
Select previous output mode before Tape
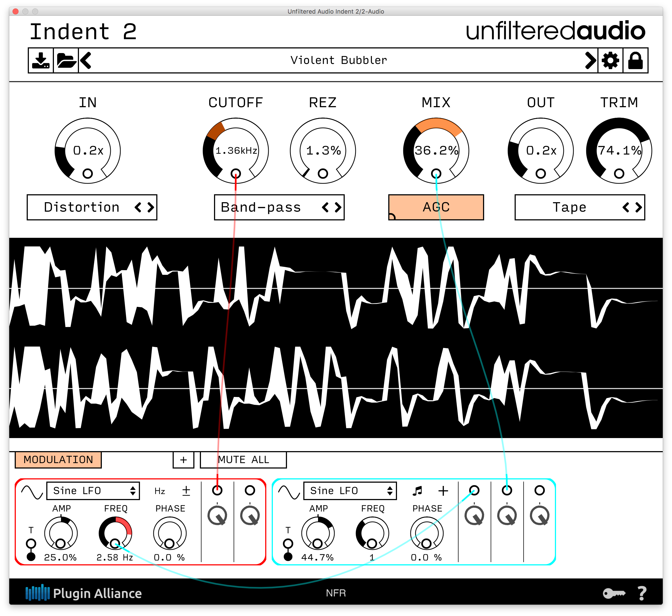click(x=626, y=207)
